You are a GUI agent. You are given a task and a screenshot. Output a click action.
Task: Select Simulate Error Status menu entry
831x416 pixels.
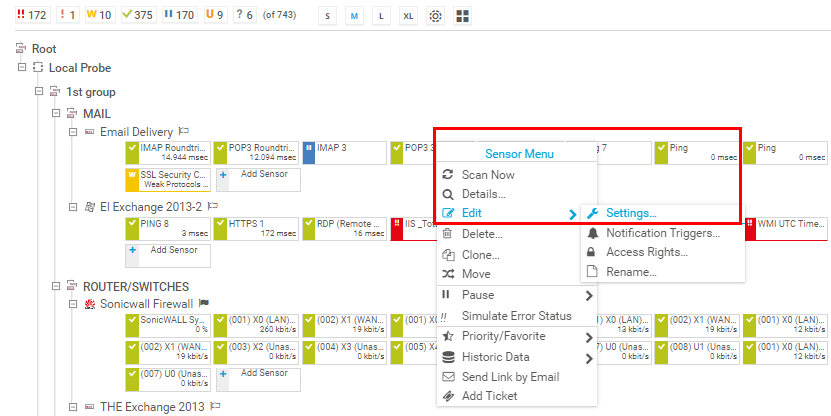point(516,316)
